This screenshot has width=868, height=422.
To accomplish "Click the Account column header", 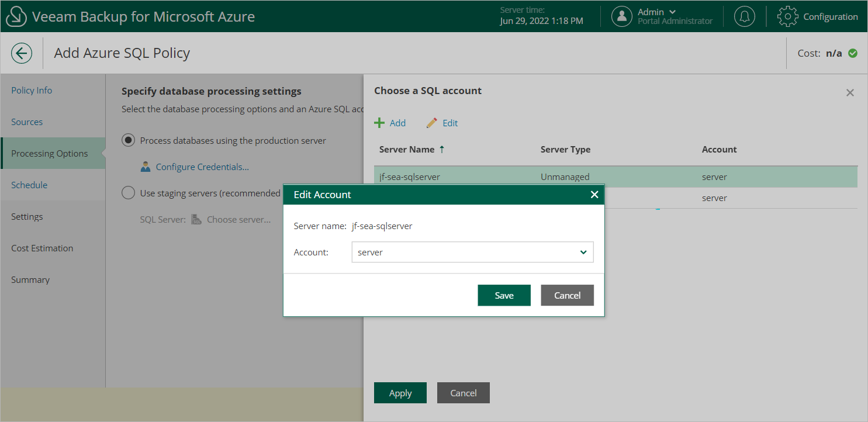I will point(719,150).
